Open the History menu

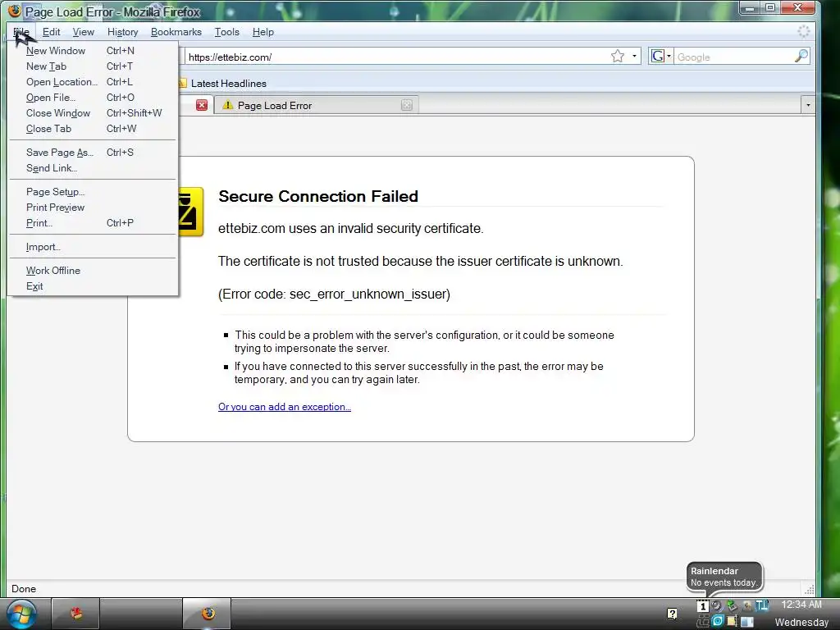122,32
